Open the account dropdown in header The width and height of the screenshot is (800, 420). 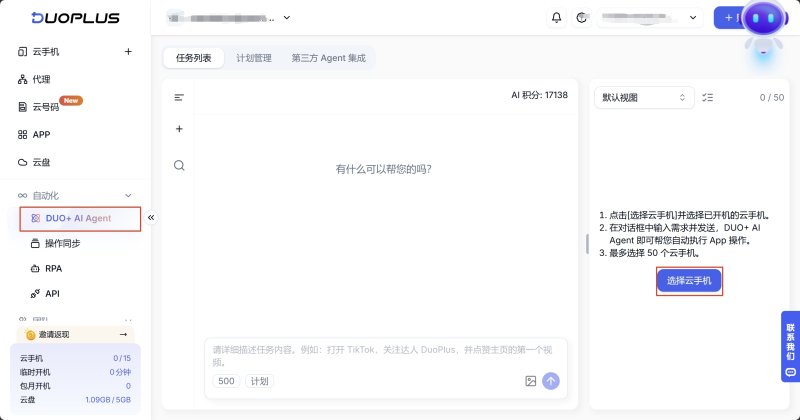(649, 18)
